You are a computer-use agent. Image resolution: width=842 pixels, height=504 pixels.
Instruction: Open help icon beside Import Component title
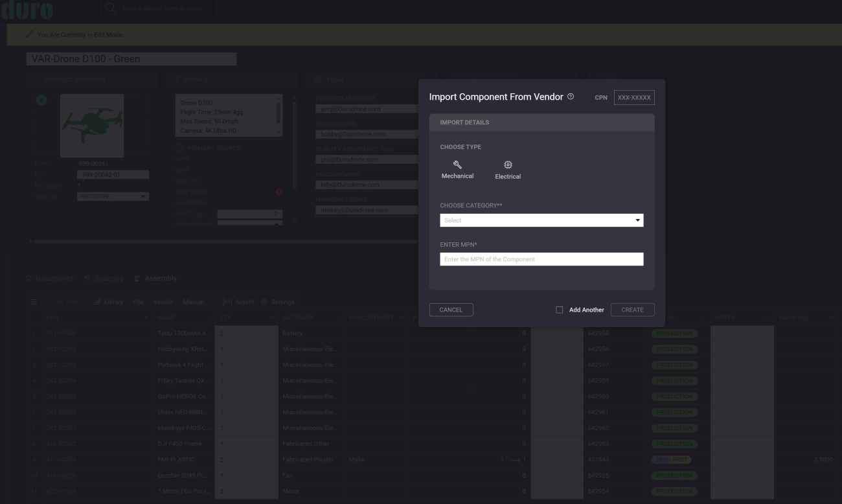pos(571,97)
